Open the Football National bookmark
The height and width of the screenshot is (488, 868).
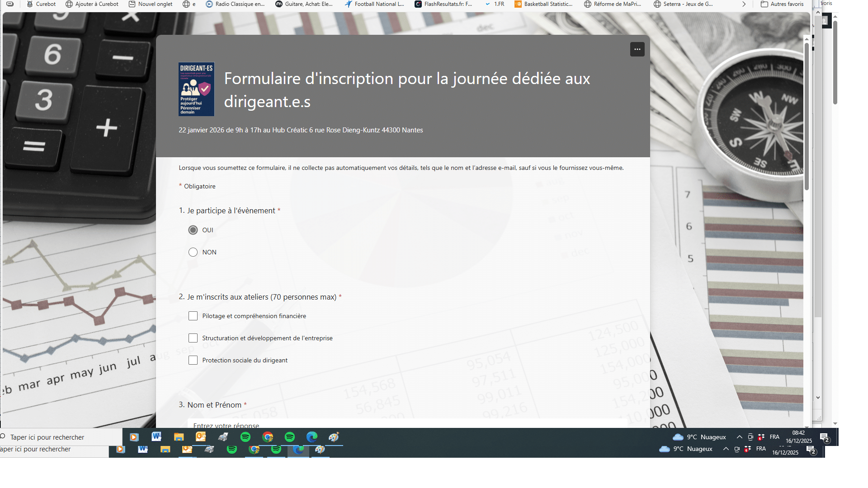pos(374,4)
